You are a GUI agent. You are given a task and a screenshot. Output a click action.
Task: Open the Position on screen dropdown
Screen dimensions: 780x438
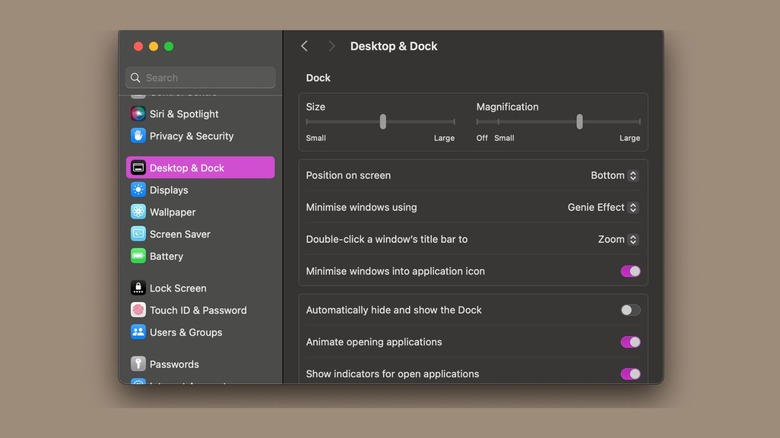pyautogui.click(x=614, y=176)
